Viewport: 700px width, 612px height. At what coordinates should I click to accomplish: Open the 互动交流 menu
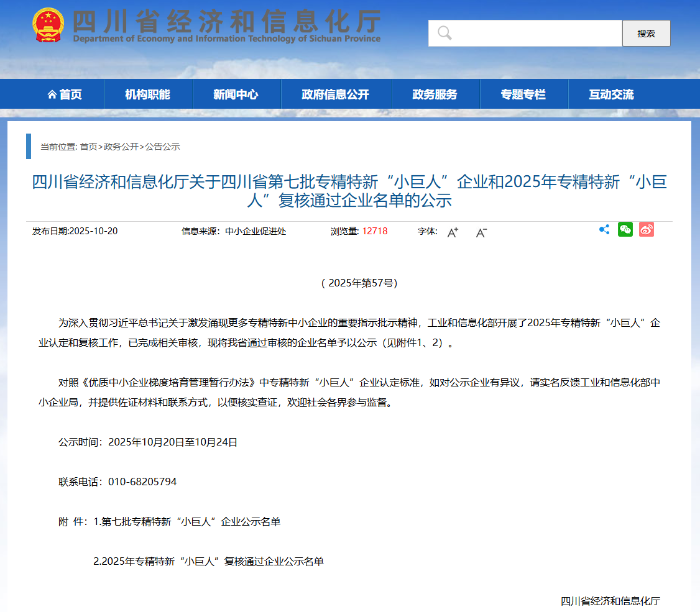tap(611, 94)
